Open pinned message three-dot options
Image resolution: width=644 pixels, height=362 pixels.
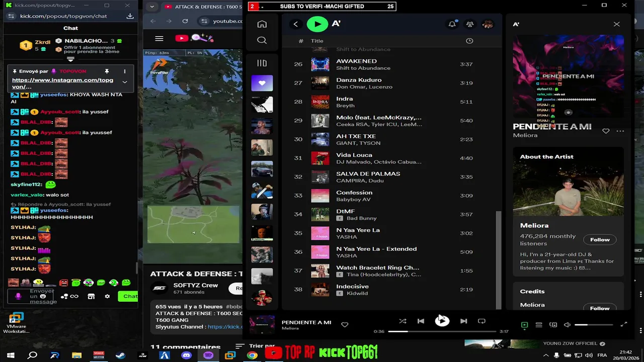pos(125,71)
